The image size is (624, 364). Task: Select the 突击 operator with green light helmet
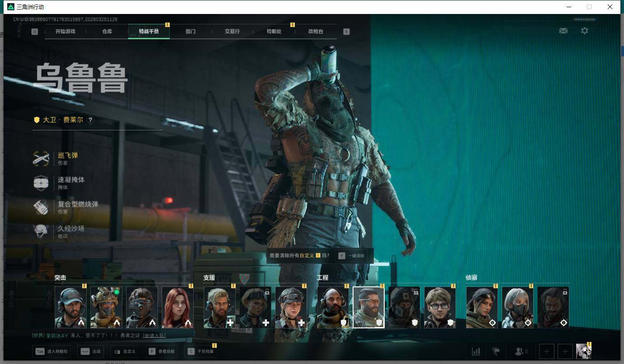(x=106, y=307)
